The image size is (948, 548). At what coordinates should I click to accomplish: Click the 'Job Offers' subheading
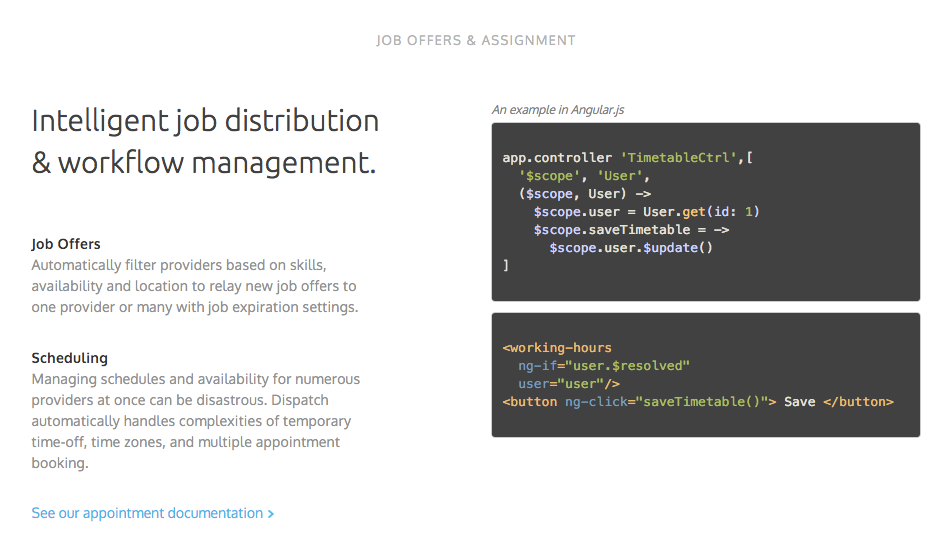pyautogui.click(x=66, y=244)
